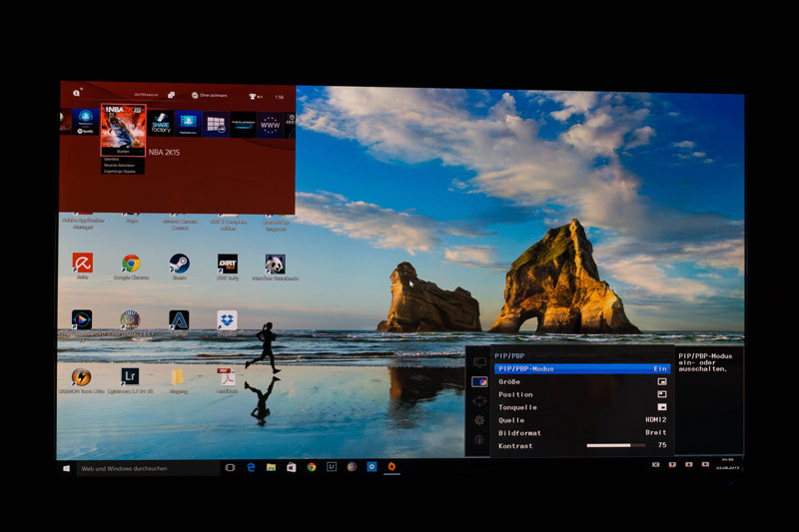Select the Position row in the OSD menu
This screenshot has width=799, height=532.
pos(582,394)
